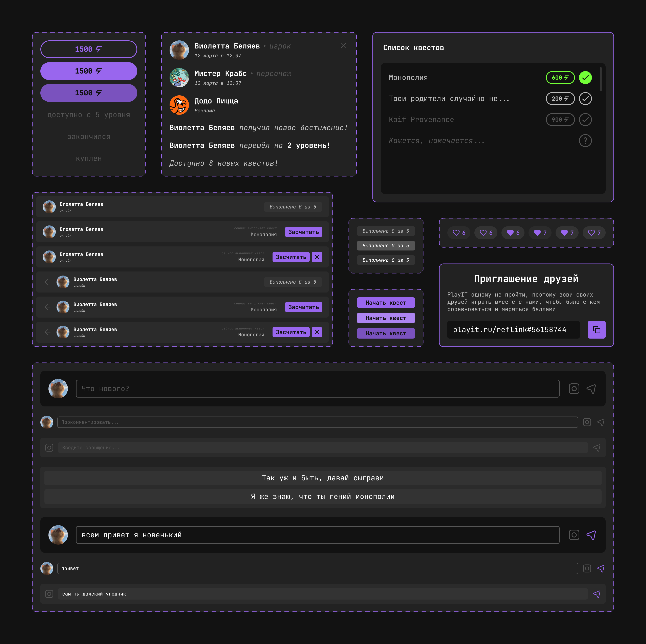Toggle the last outlined heart showing 7

point(594,233)
